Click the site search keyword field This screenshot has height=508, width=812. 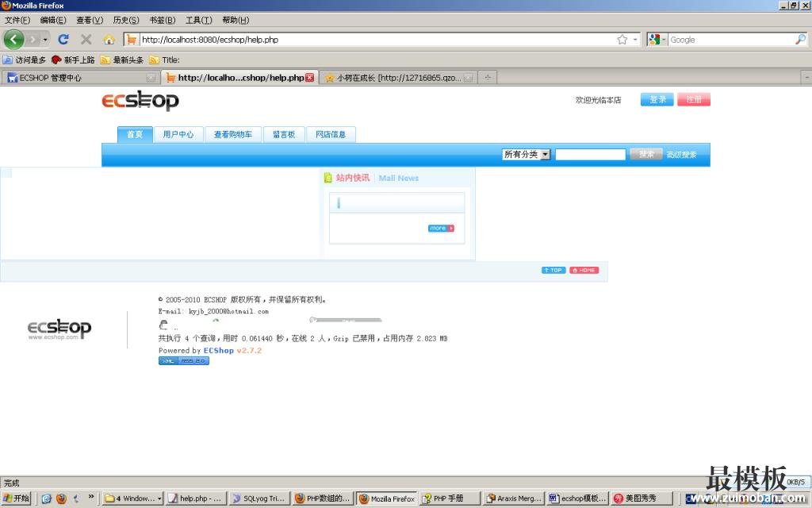click(x=590, y=155)
